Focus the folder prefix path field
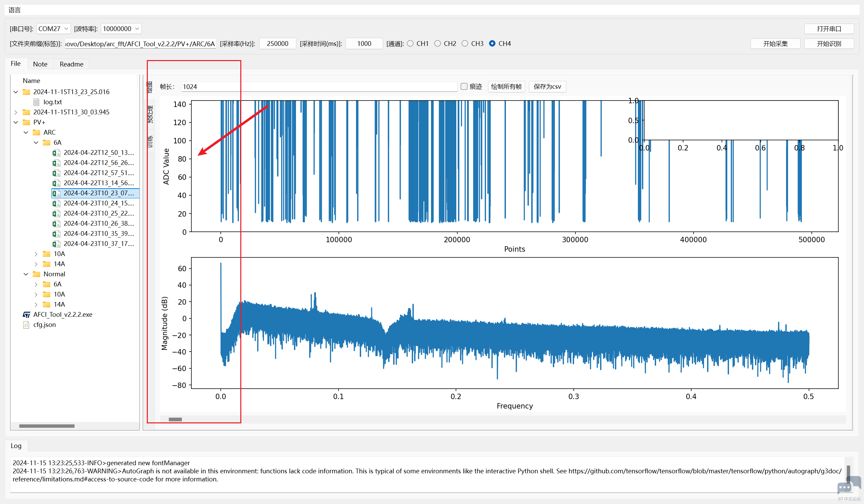The image size is (864, 504). tap(140, 44)
